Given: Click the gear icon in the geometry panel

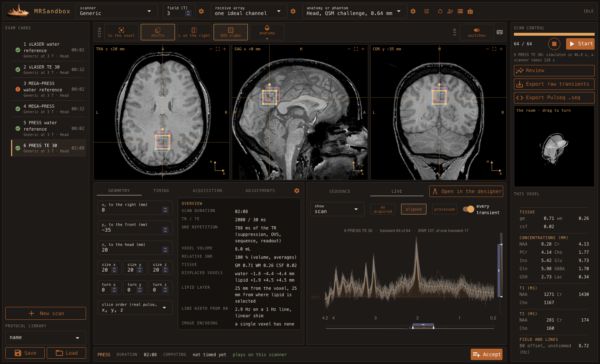Looking at the screenshot, I should (297, 191).
